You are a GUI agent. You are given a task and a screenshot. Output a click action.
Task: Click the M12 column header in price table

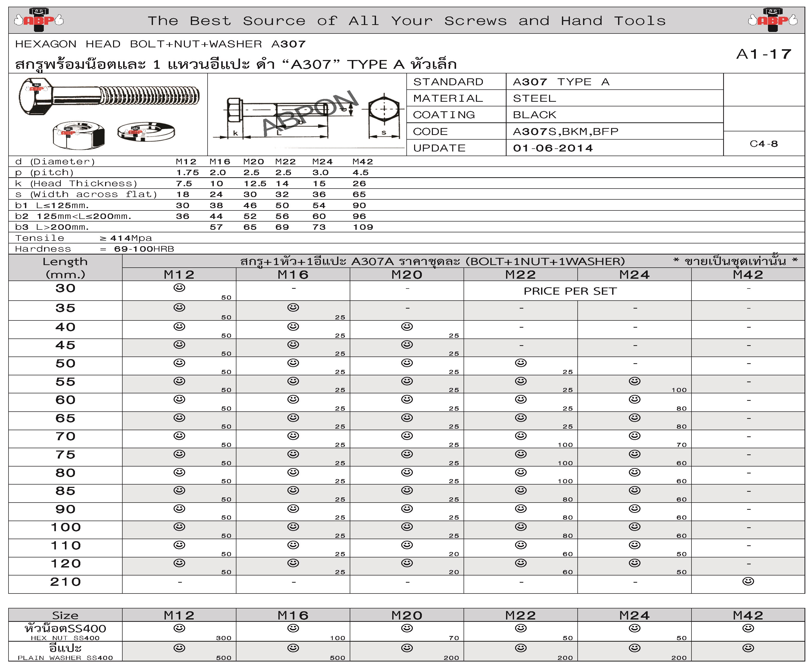[179, 275]
